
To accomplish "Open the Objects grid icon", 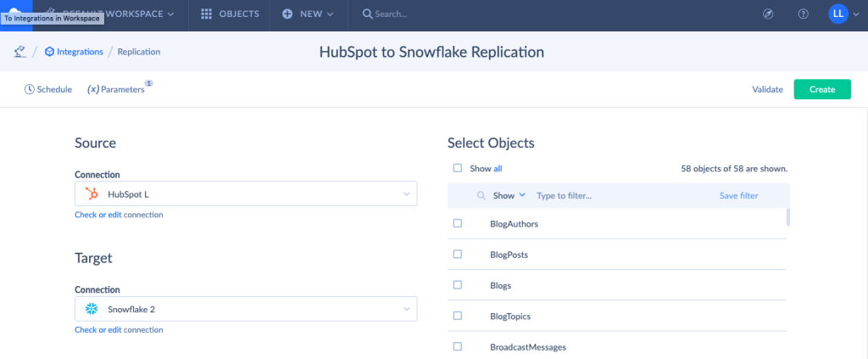I will 207,14.
